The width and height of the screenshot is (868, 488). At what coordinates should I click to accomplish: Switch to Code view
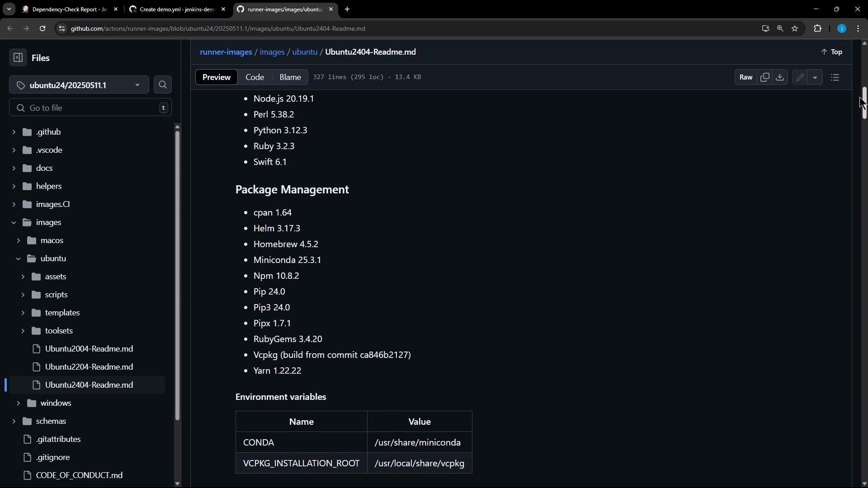coord(255,77)
